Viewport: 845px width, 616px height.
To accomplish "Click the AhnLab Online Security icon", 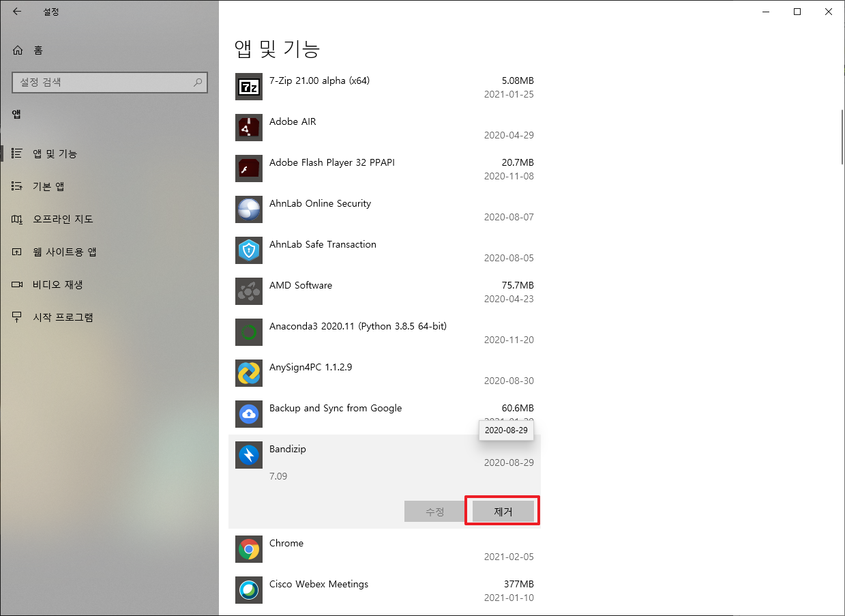I will click(248, 209).
